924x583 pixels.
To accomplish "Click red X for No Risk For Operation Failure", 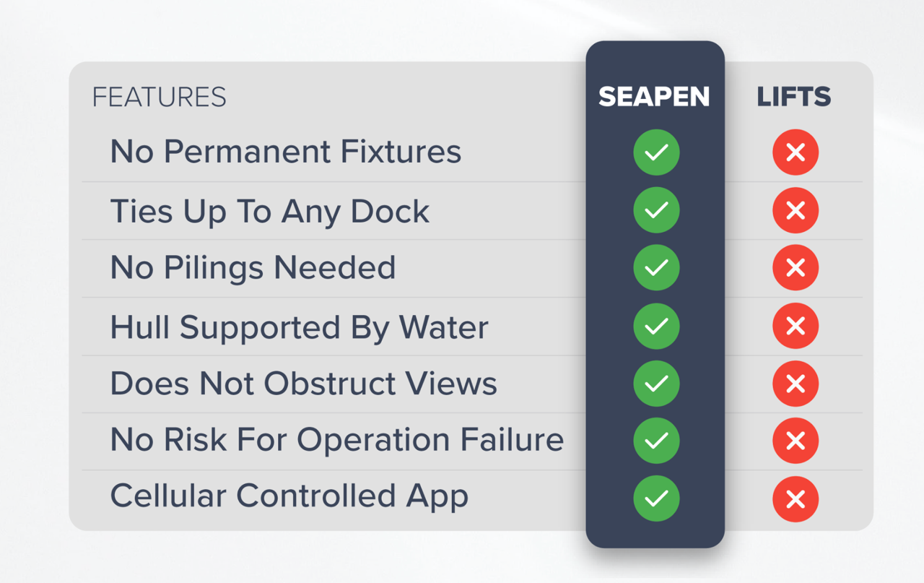I will tap(796, 441).
